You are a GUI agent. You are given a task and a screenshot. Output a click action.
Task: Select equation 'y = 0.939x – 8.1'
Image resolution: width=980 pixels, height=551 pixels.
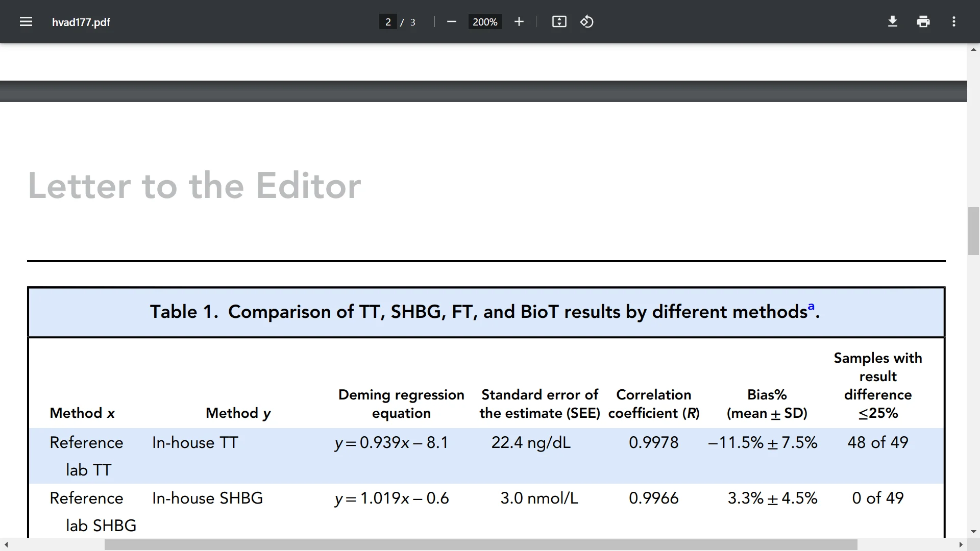tap(391, 442)
